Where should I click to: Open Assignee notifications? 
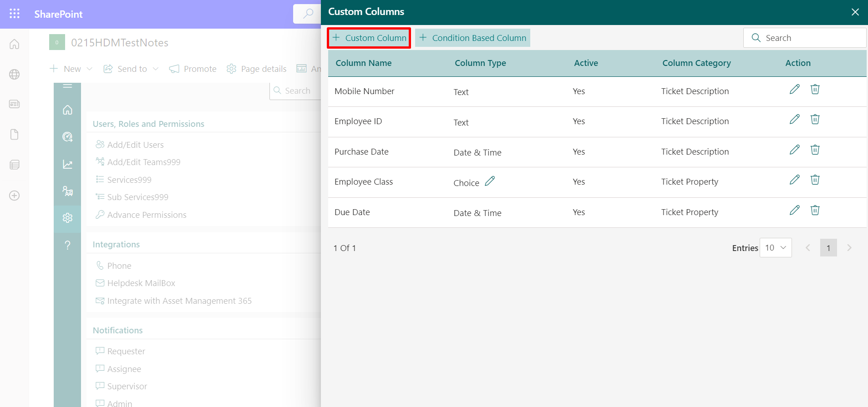[x=118, y=369]
